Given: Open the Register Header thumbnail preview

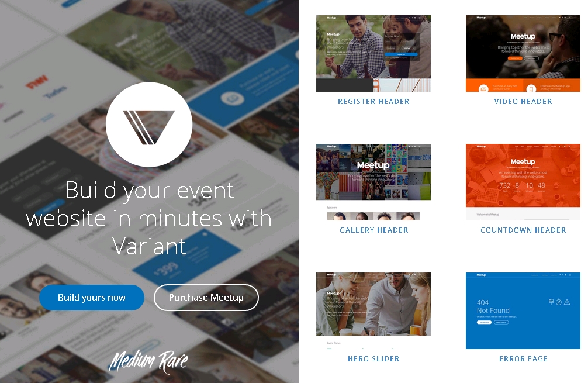Looking at the screenshot, I should (x=373, y=53).
